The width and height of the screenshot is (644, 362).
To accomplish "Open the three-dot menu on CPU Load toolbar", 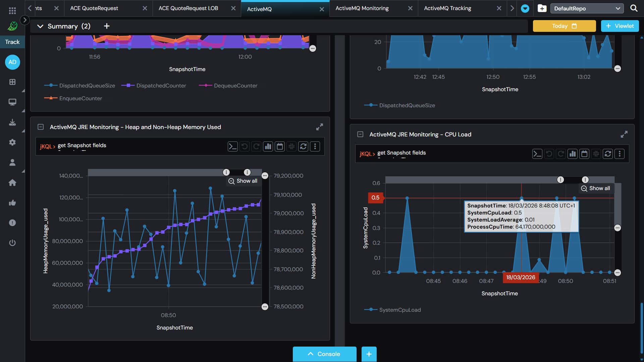I will point(620,154).
